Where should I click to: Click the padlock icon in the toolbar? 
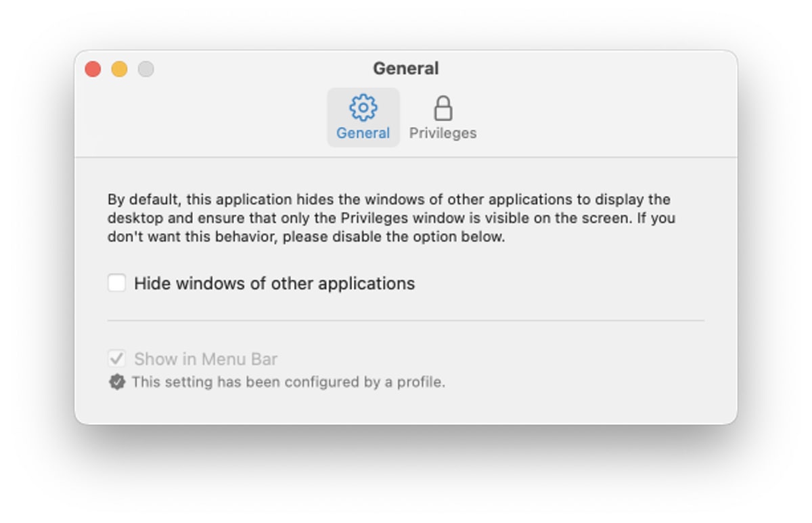click(x=443, y=108)
